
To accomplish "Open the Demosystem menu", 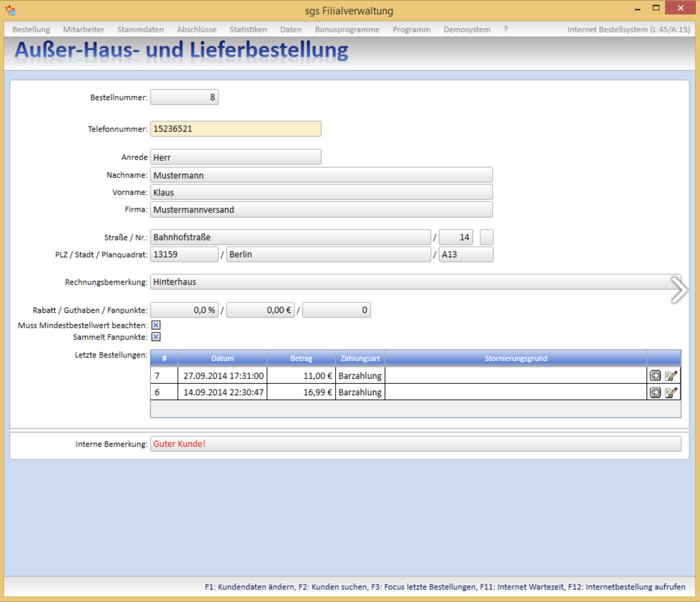I will click(x=467, y=30).
